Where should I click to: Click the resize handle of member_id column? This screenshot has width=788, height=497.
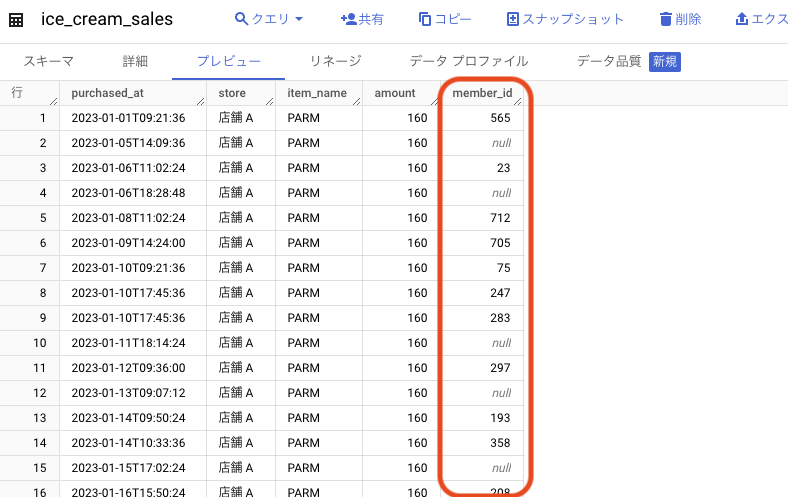click(518, 101)
